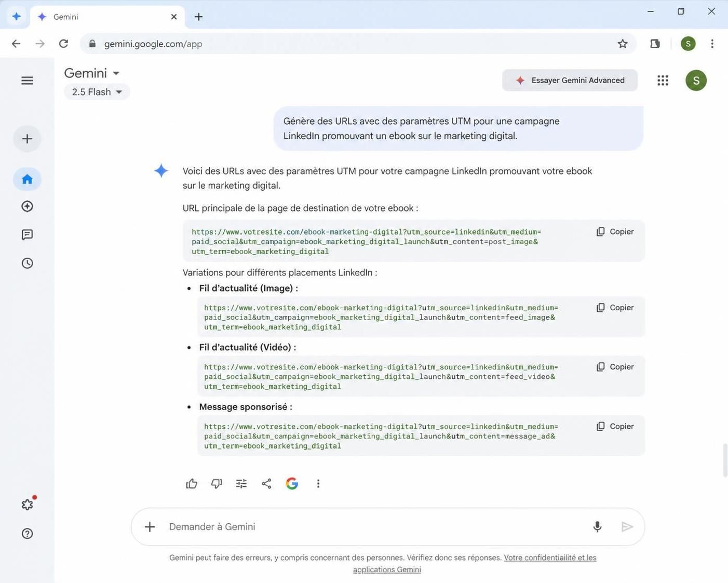
Task: Add attachment with plus in prompt box
Action: [150, 527]
